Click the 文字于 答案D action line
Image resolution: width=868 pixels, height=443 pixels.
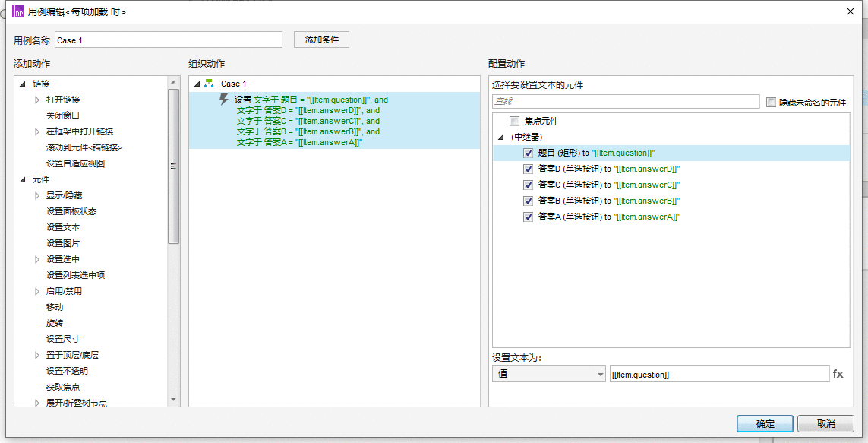(308, 110)
